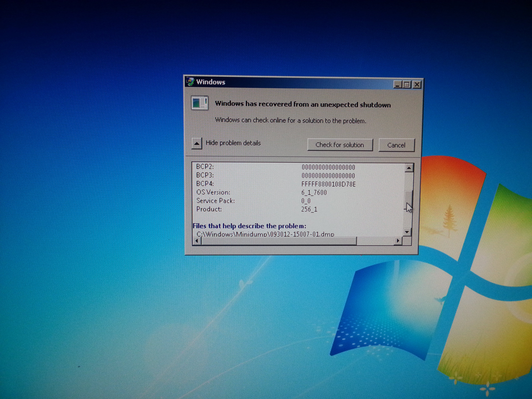This screenshot has height=399, width=532.
Task: Maximize the Windows error dialog
Action: coord(407,85)
